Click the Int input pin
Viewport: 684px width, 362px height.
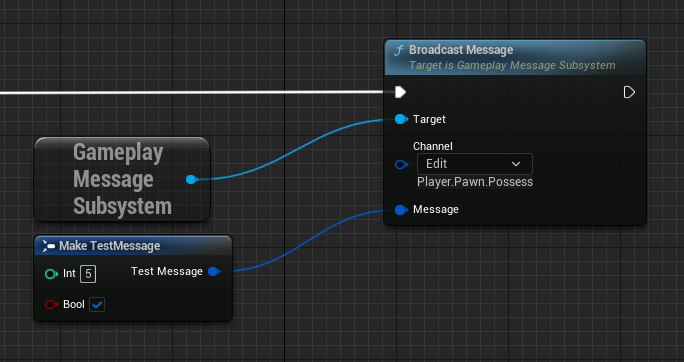(51, 274)
